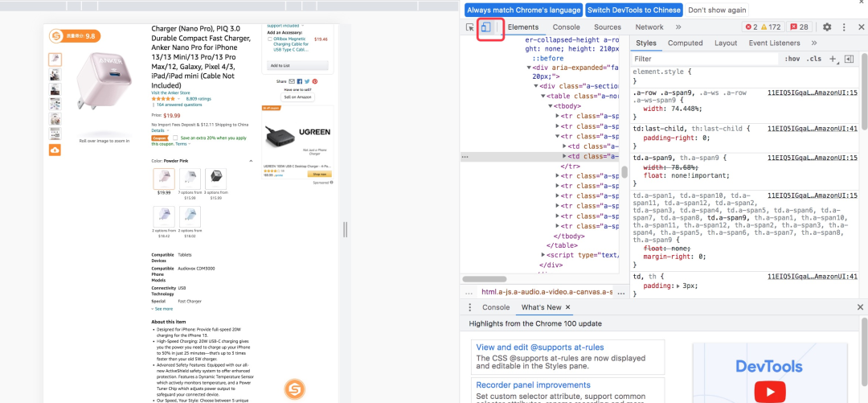The width and height of the screenshot is (868, 403).
Task: Switch to the Computed tab
Action: coord(686,43)
